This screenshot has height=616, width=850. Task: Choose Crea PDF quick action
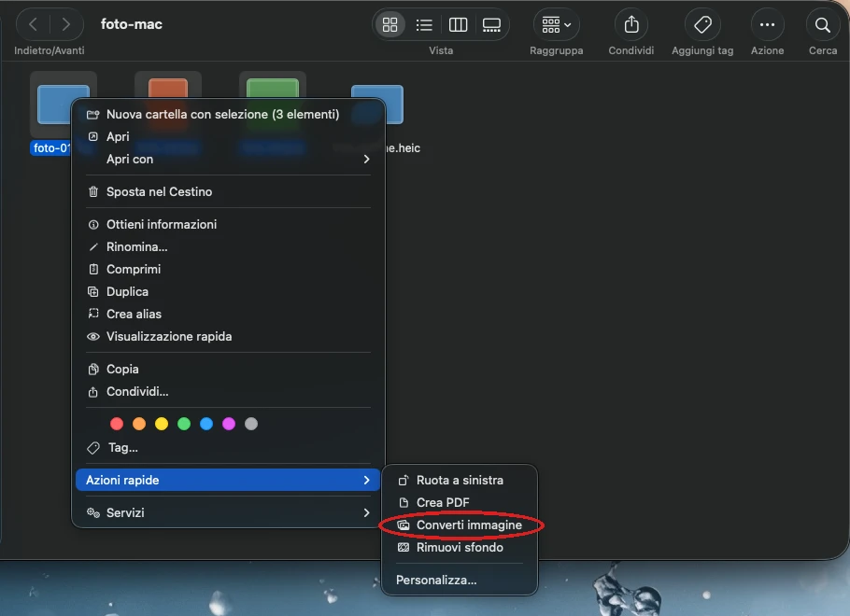coord(460,503)
